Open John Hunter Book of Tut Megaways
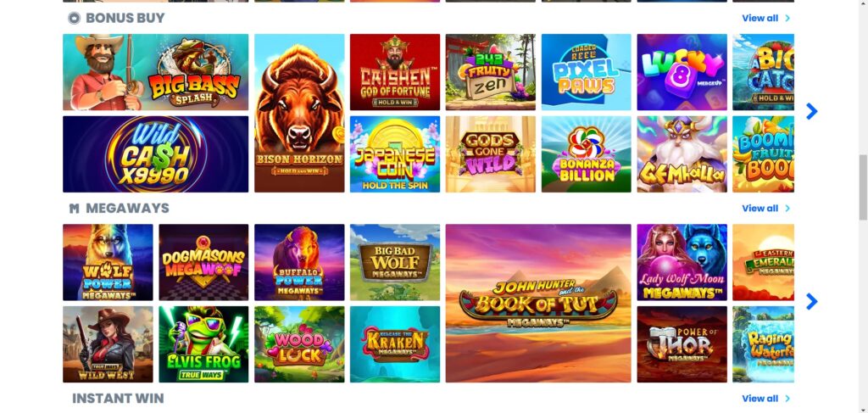868x413 pixels. [538, 304]
